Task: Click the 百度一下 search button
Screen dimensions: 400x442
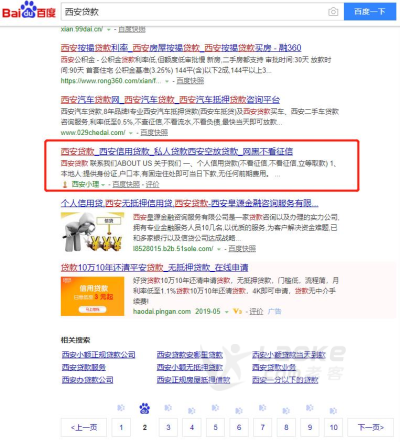Action: [x=370, y=12]
